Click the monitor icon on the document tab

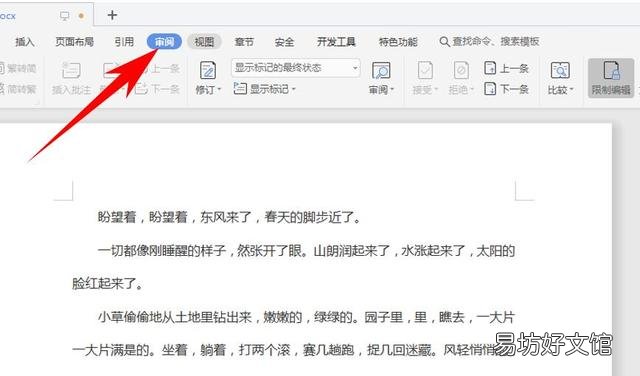tap(64, 16)
